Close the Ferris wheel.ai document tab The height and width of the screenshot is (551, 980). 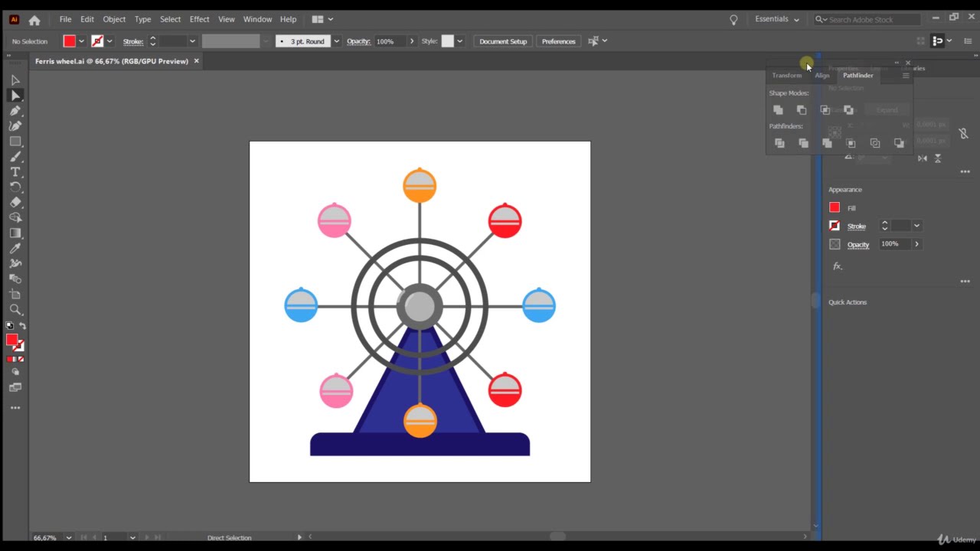click(196, 61)
